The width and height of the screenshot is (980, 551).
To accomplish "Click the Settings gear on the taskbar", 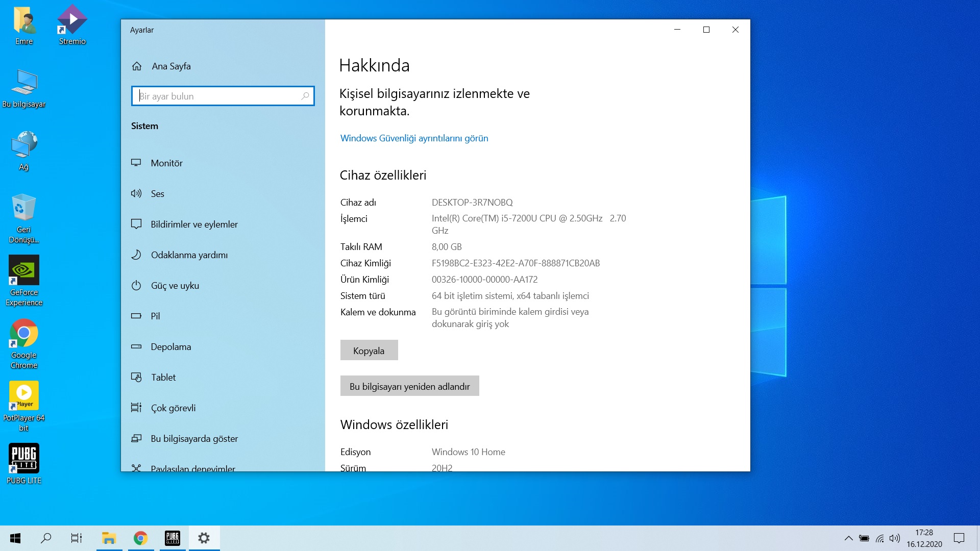I will [x=204, y=538].
